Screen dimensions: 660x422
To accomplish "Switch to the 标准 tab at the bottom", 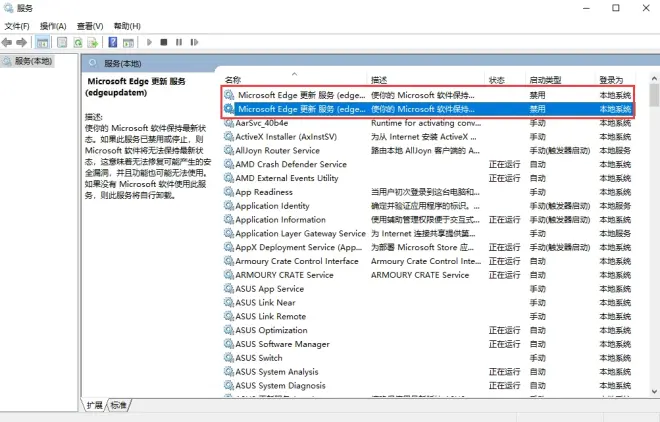I will pos(119,405).
